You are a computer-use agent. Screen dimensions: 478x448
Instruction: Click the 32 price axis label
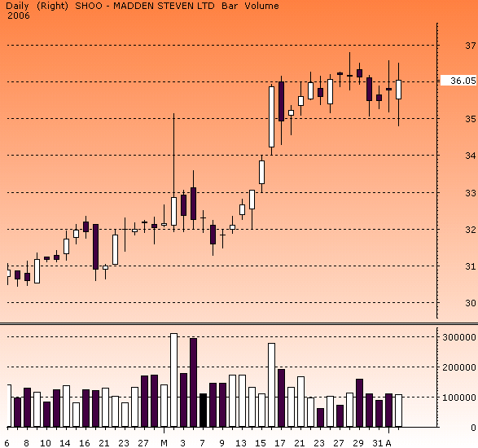[x=470, y=230]
